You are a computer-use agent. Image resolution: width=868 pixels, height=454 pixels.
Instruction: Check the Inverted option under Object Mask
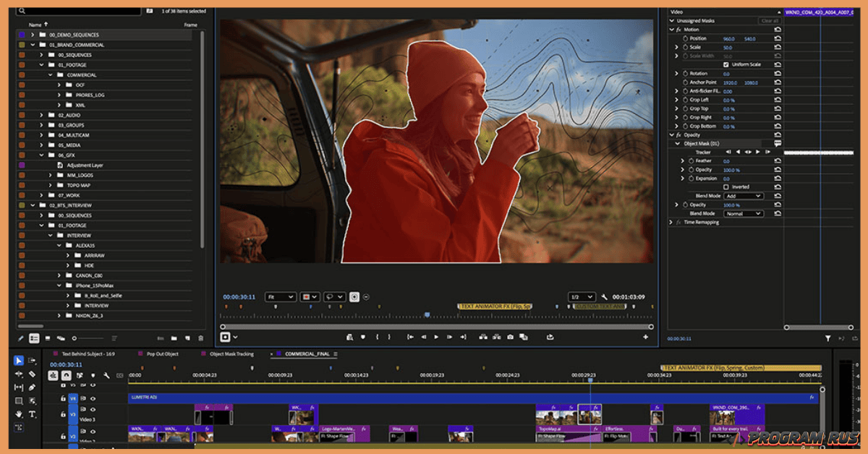(x=726, y=187)
